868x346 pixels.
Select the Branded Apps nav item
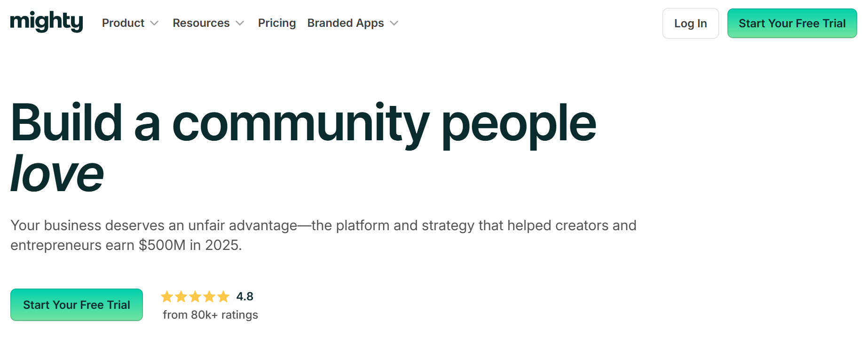pyautogui.click(x=345, y=23)
